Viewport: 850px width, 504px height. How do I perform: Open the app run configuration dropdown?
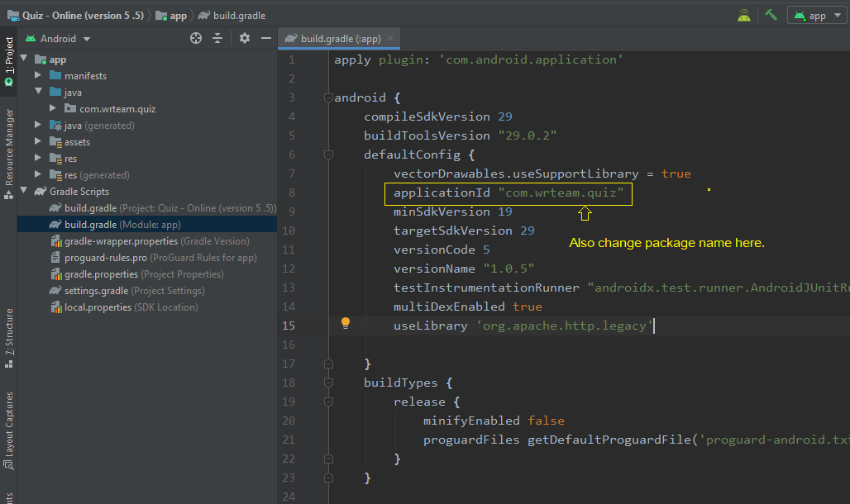click(x=818, y=15)
